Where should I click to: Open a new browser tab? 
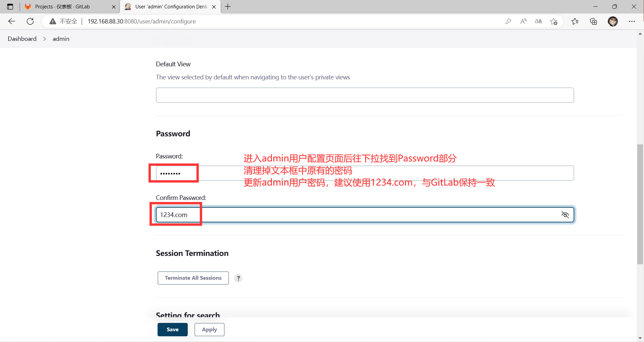coord(228,7)
